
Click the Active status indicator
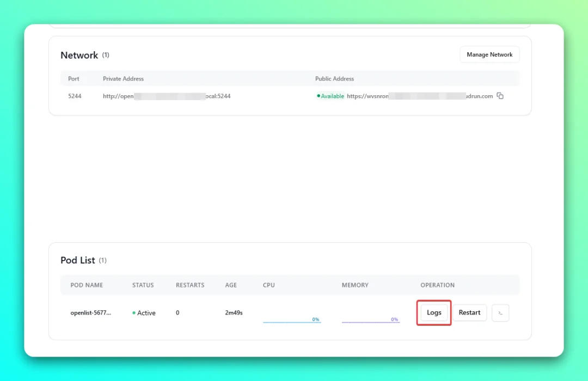pyautogui.click(x=144, y=313)
